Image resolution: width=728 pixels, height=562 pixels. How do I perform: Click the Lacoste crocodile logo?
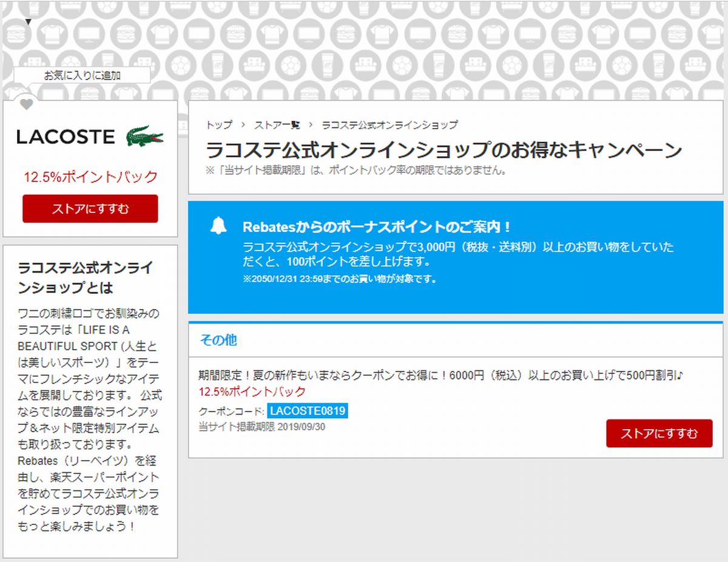pyautogui.click(x=144, y=136)
